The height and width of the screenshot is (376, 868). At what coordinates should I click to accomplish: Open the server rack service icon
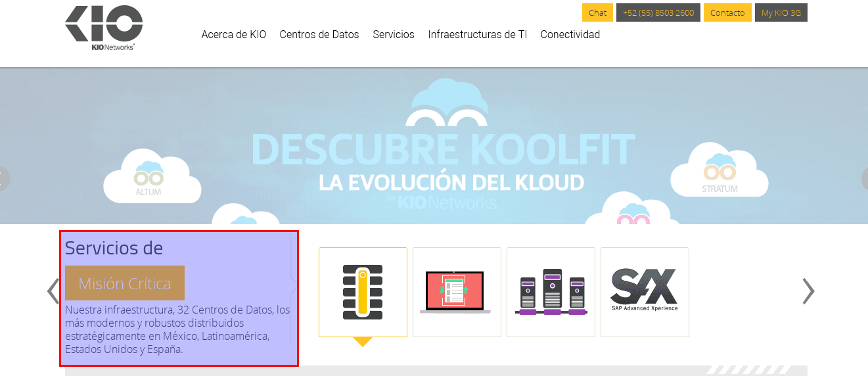363,292
